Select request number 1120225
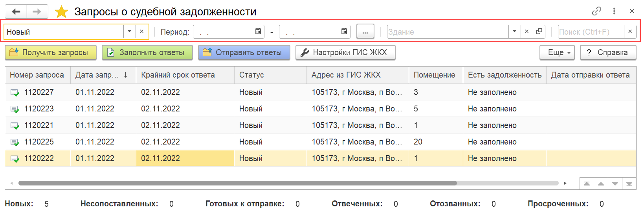Image resolution: width=644 pixels, height=215 pixels. [x=39, y=142]
